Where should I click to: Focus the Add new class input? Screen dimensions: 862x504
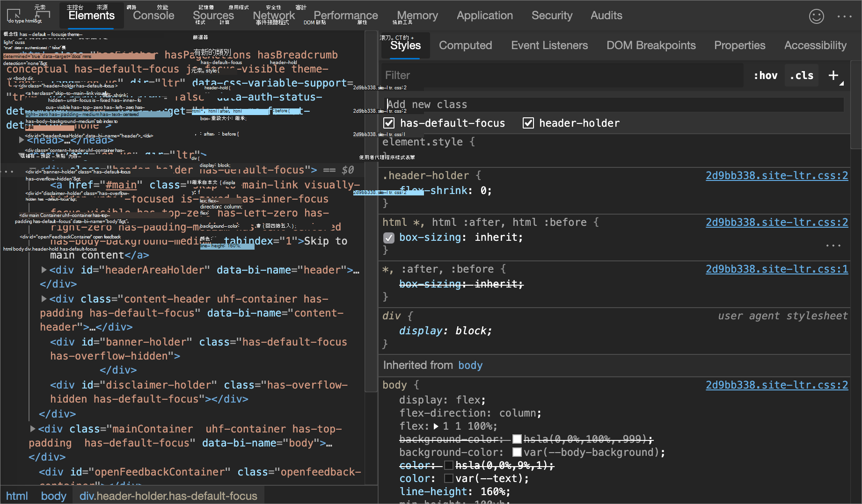click(x=614, y=104)
